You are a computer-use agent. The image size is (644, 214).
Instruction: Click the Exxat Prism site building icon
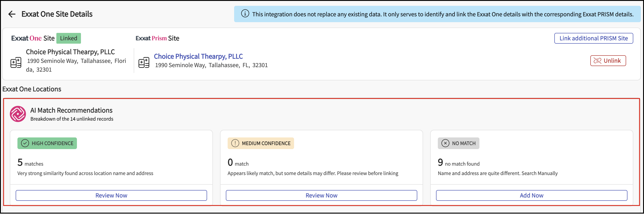tap(144, 63)
